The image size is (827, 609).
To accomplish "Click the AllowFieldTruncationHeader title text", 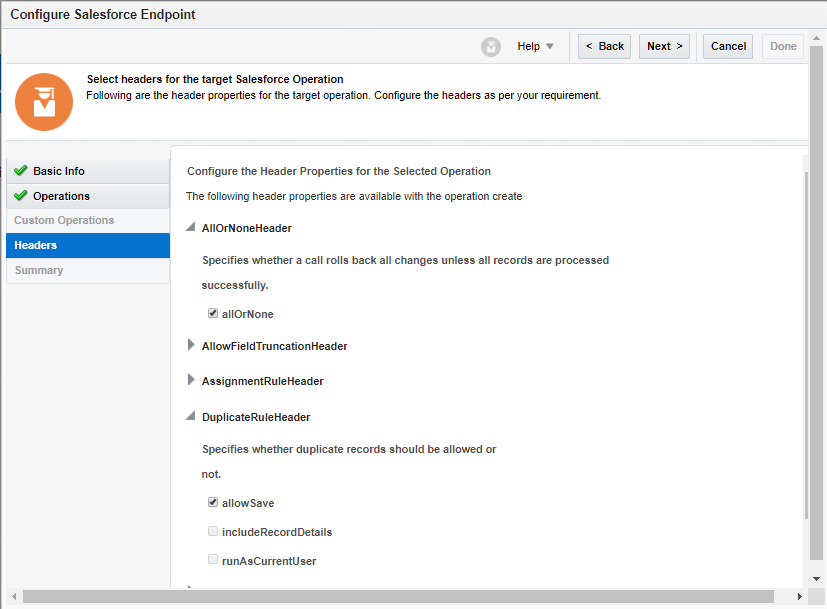I will click(x=274, y=346).
